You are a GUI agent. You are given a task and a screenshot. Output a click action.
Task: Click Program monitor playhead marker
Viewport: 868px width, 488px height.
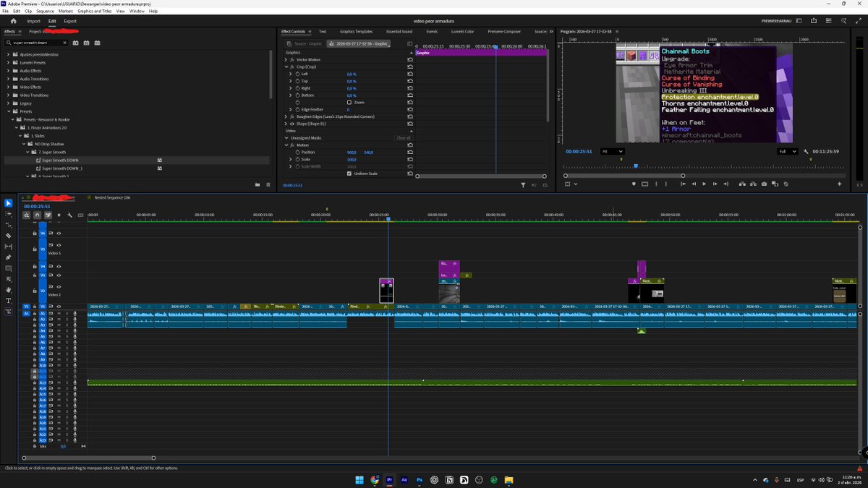pyautogui.click(x=636, y=166)
